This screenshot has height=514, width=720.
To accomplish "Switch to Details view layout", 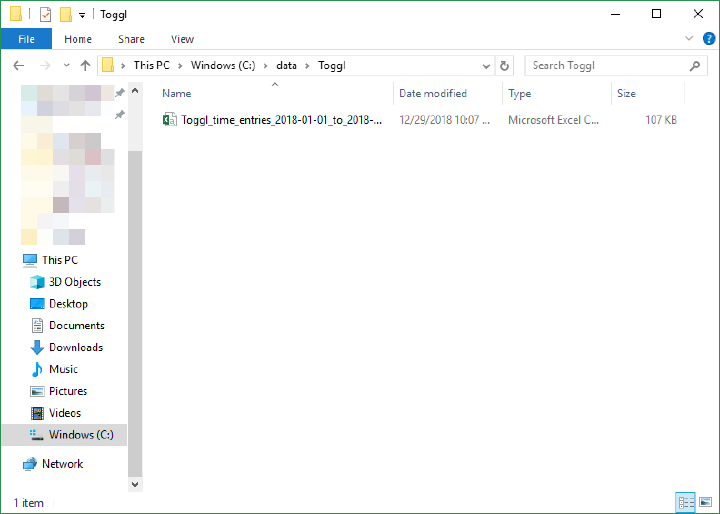I will (x=686, y=503).
